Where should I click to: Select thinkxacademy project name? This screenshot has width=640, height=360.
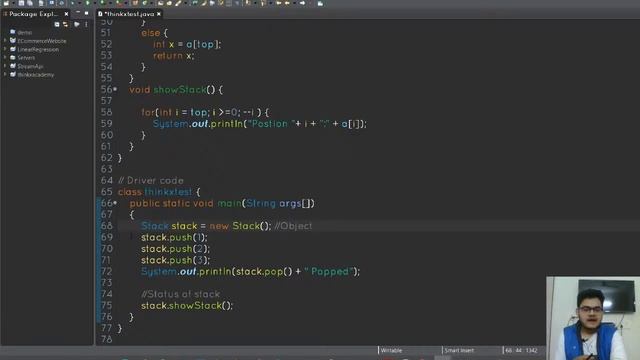coord(36,75)
